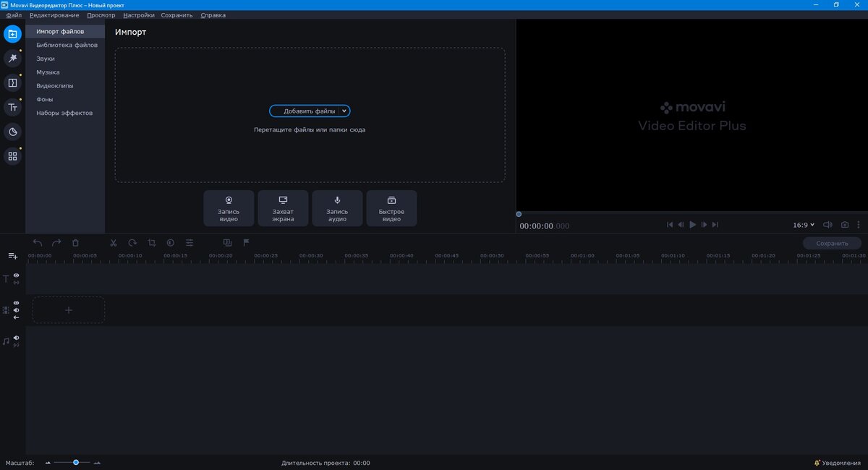Viewport: 868px width, 470px height.
Task: Open the effects packs grid icon
Action: tap(12, 155)
